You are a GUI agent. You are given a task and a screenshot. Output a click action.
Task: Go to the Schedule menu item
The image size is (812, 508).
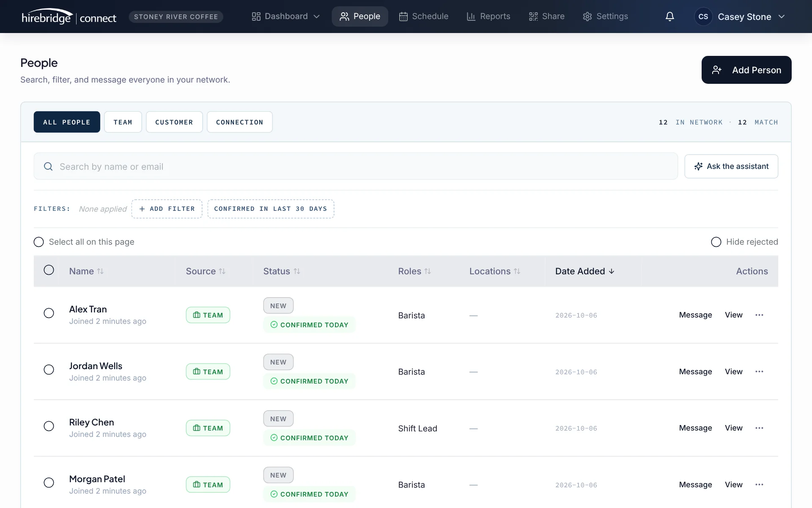(423, 17)
